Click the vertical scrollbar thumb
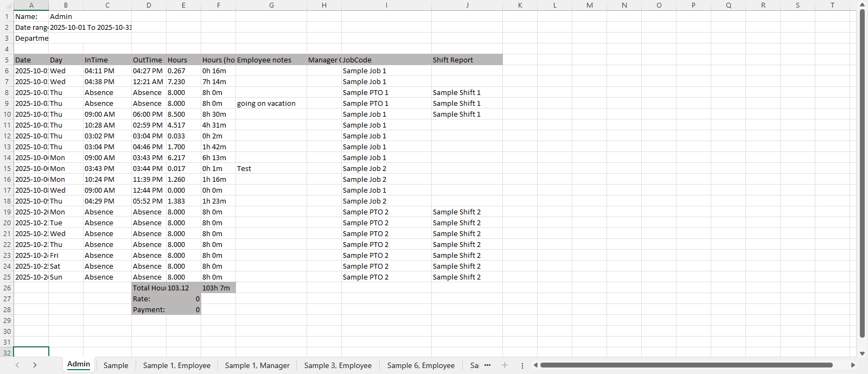The height and width of the screenshot is (374, 868). (x=862, y=174)
